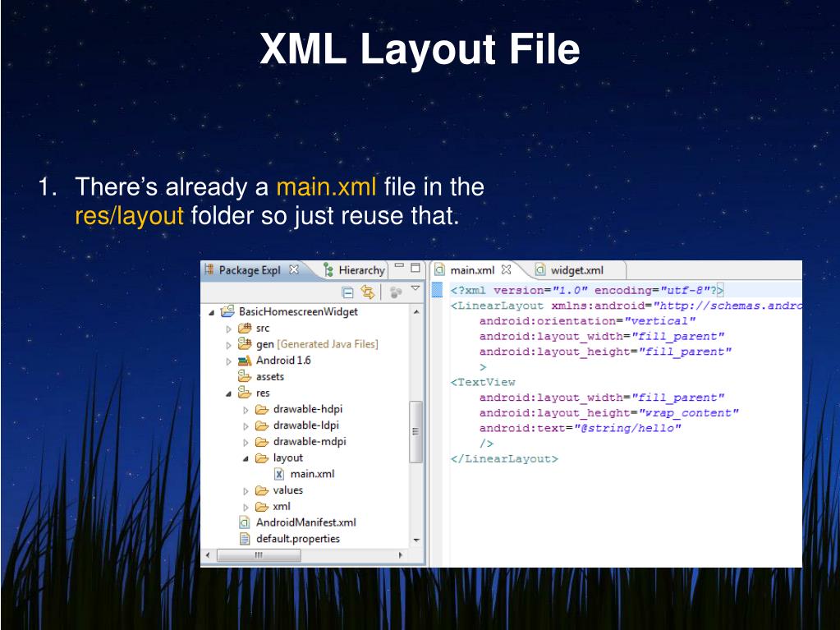Collapse the layout folder
The width and height of the screenshot is (840, 630).
point(246,458)
